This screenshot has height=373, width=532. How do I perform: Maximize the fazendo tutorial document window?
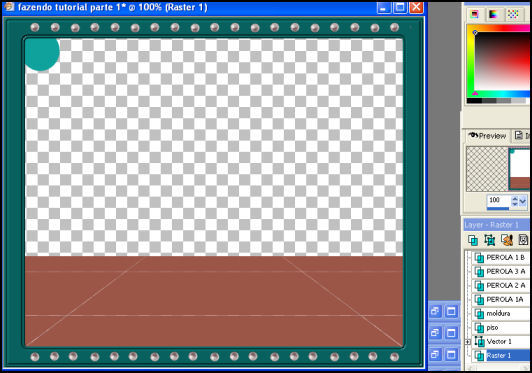point(400,7)
